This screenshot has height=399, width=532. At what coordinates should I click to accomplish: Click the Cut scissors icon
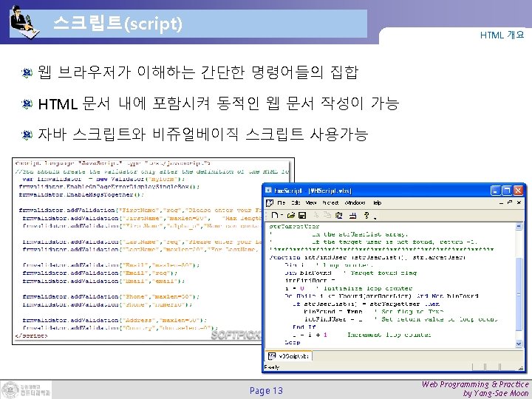pos(316,215)
